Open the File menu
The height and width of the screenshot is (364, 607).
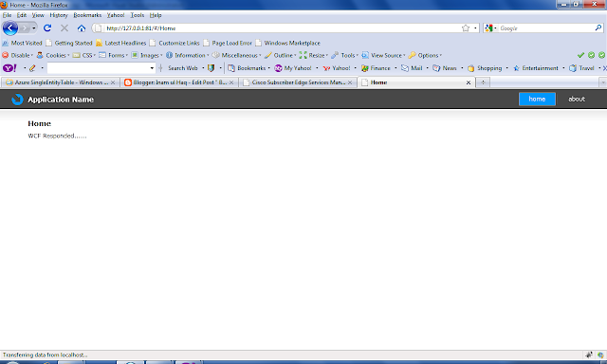[7, 15]
